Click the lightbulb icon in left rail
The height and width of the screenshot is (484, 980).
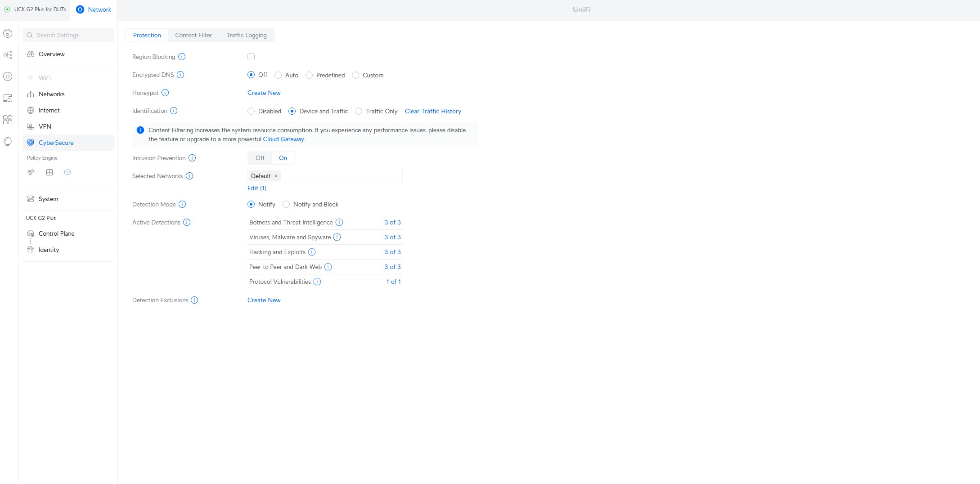click(8, 141)
